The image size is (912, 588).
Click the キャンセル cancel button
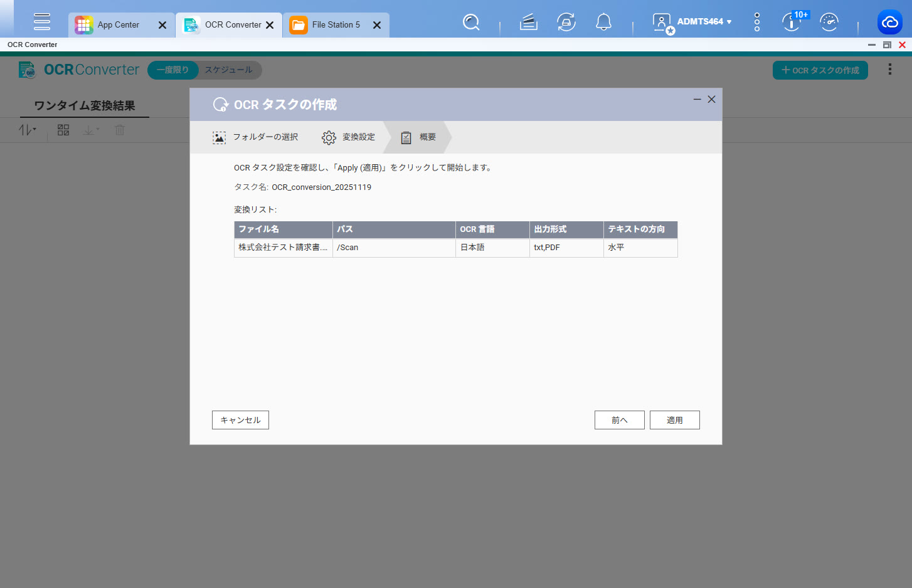(240, 420)
